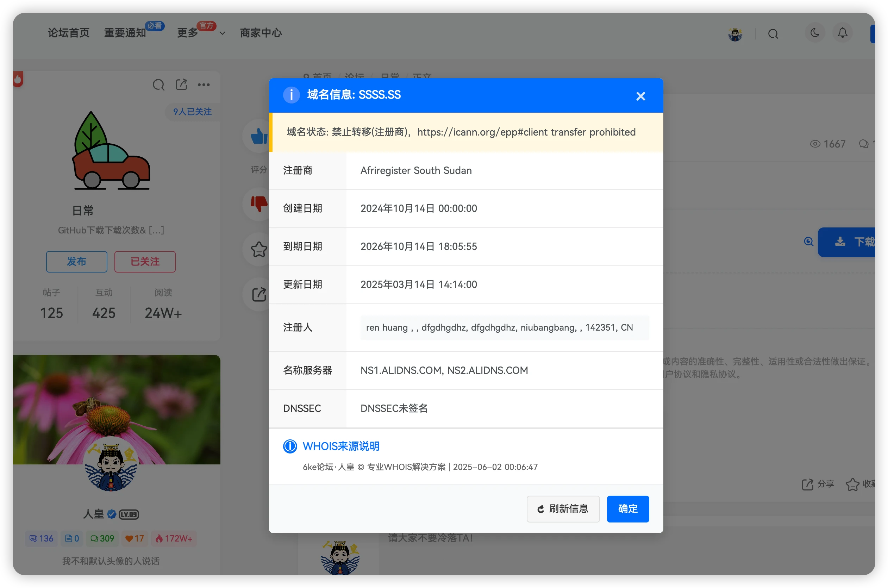
Task: Click the 发布 publish button
Action: 76,261
